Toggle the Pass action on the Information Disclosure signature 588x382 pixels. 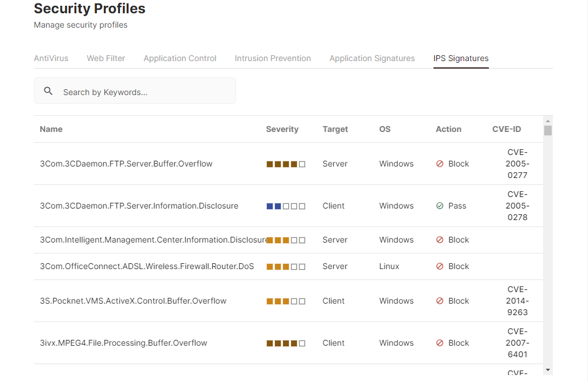tap(451, 206)
